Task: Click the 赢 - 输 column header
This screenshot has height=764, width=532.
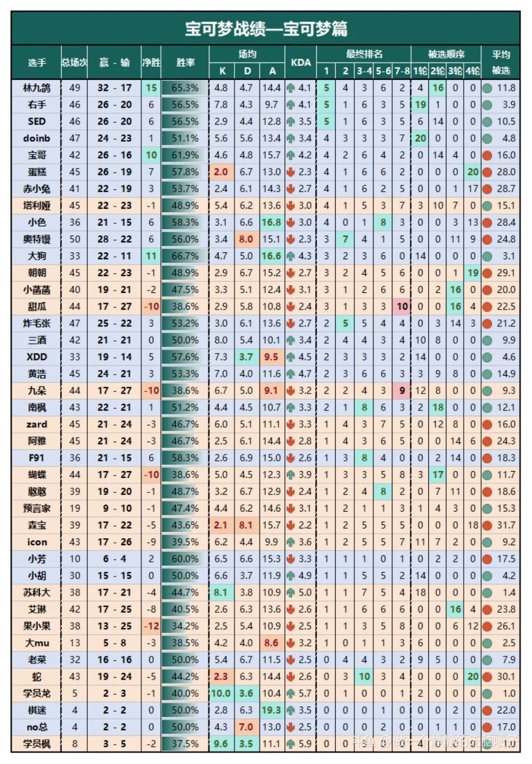Action: [x=114, y=63]
